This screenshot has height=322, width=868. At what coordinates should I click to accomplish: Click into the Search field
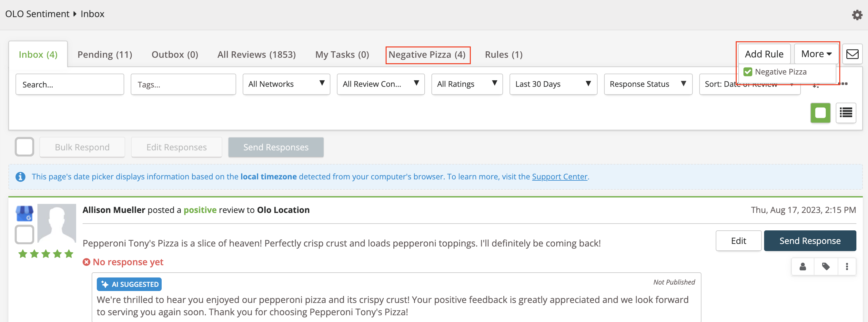pos(70,84)
